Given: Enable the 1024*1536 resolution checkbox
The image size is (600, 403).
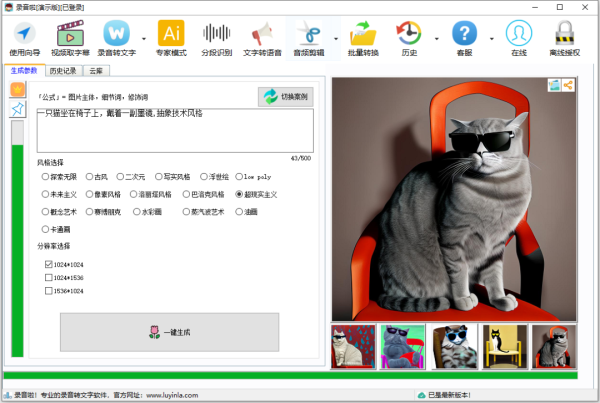Looking at the screenshot, I should tap(50, 278).
